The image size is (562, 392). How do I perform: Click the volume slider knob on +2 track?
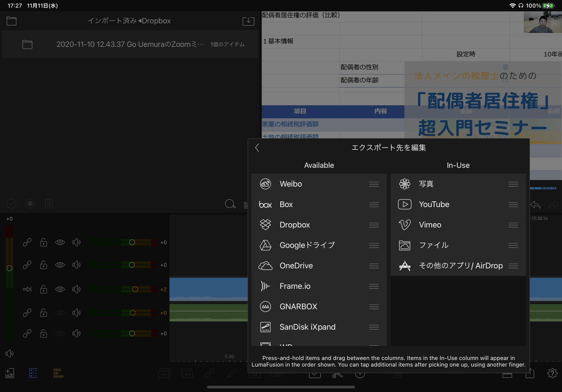coord(135,289)
